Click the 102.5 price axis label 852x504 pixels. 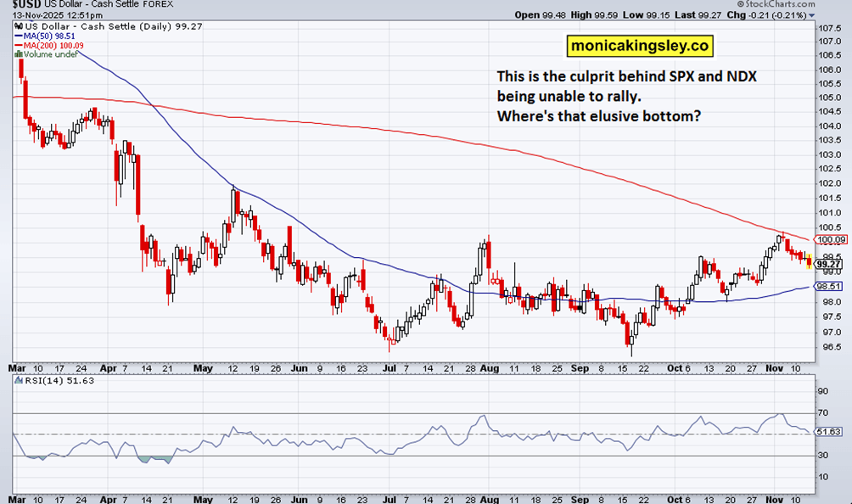[x=830, y=169]
